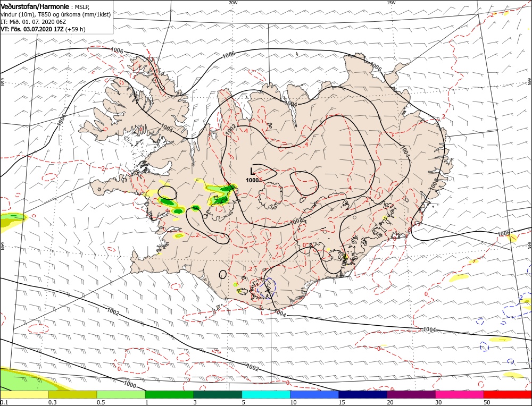Pick the cyan 5–10 legend color segment
This screenshot has height=406, width=532.
266,394
